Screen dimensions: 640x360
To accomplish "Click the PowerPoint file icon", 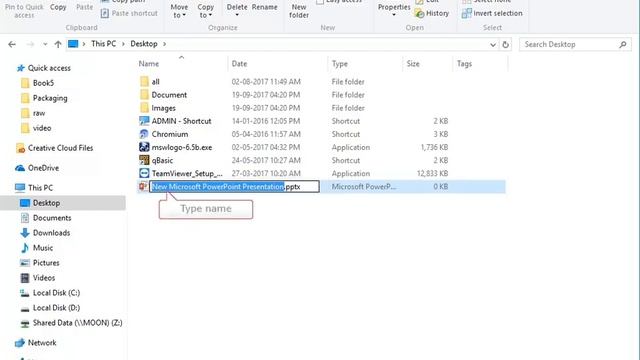I will pyautogui.click(x=143, y=187).
